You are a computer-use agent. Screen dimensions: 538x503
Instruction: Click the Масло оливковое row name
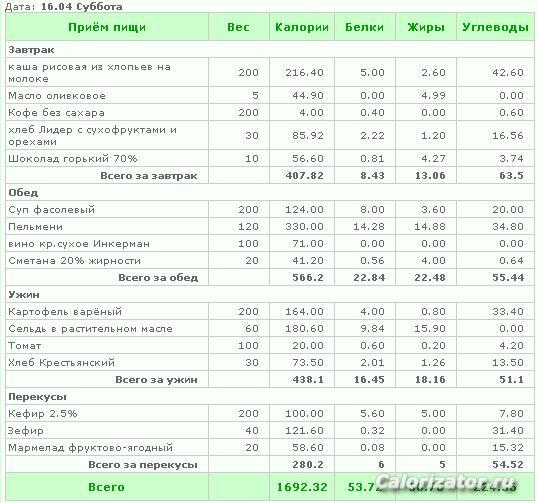[x=57, y=95]
